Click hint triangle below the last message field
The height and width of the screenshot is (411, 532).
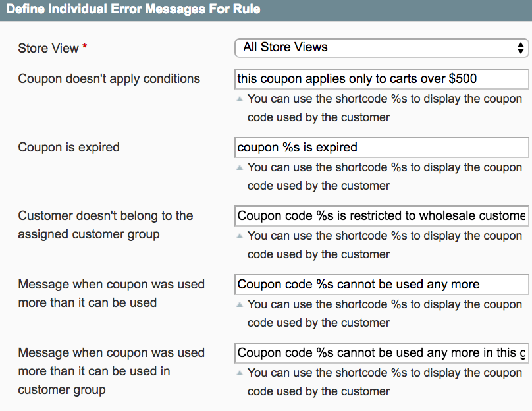pyautogui.click(x=240, y=373)
